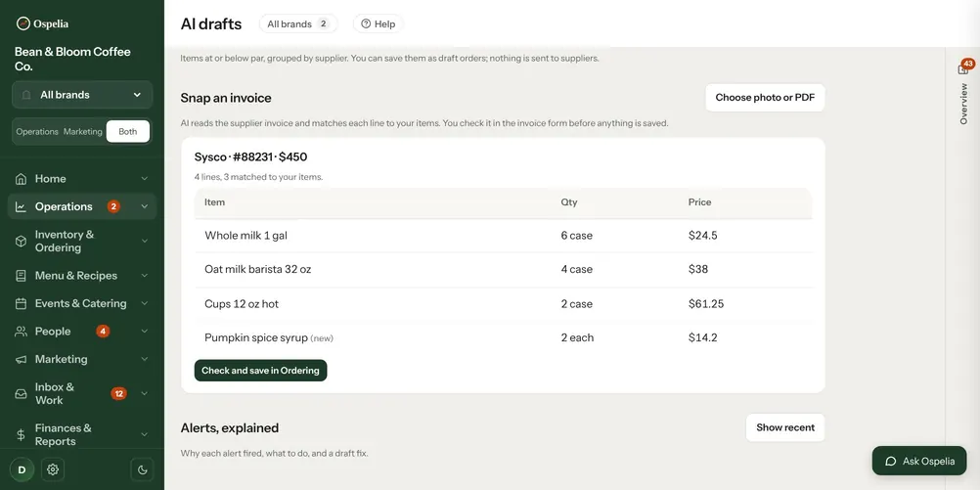Screen dimensions: 980x490
Task: Click the Overview panel icon with 43 badge
Action: click(x=963, y=68)
